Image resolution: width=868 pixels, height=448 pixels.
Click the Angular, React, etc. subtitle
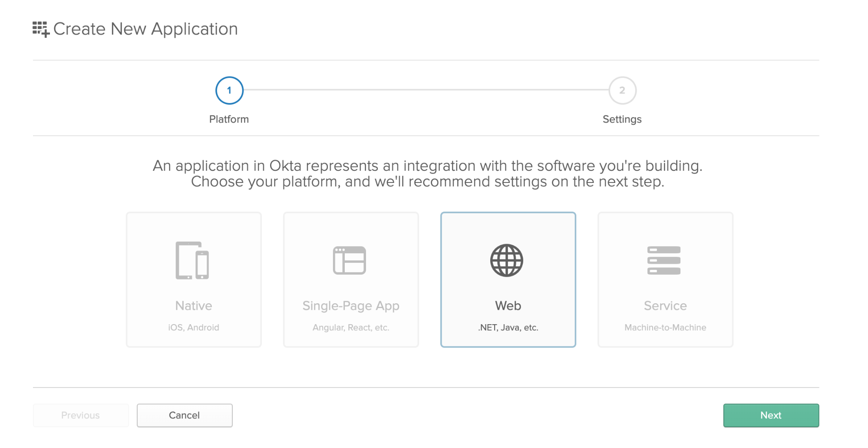click(x=351, y=328)
